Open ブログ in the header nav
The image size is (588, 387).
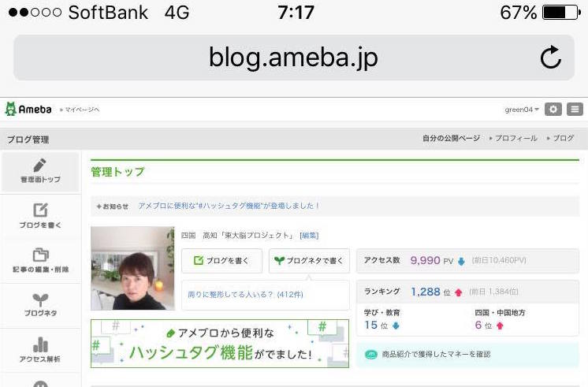(560, 138)
